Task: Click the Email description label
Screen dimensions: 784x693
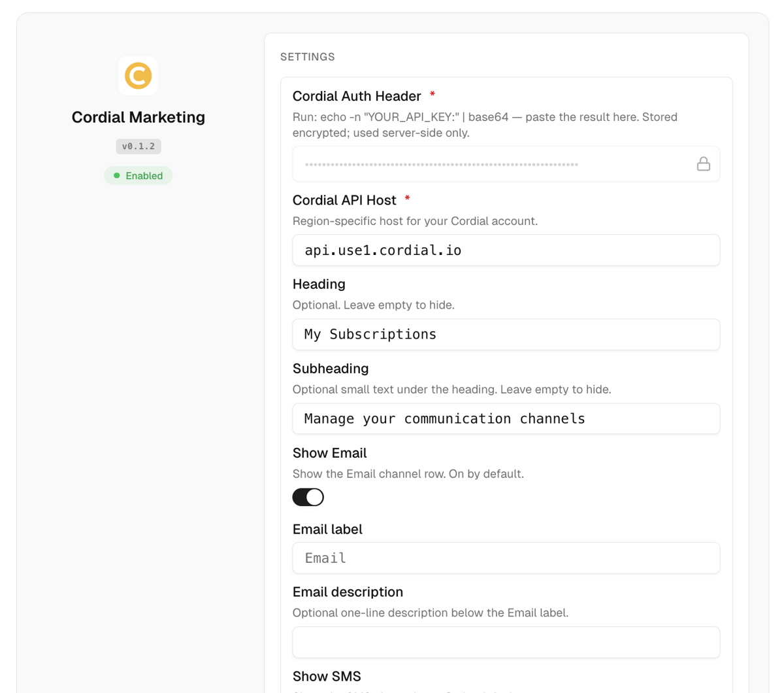Action: click(348, 592)
